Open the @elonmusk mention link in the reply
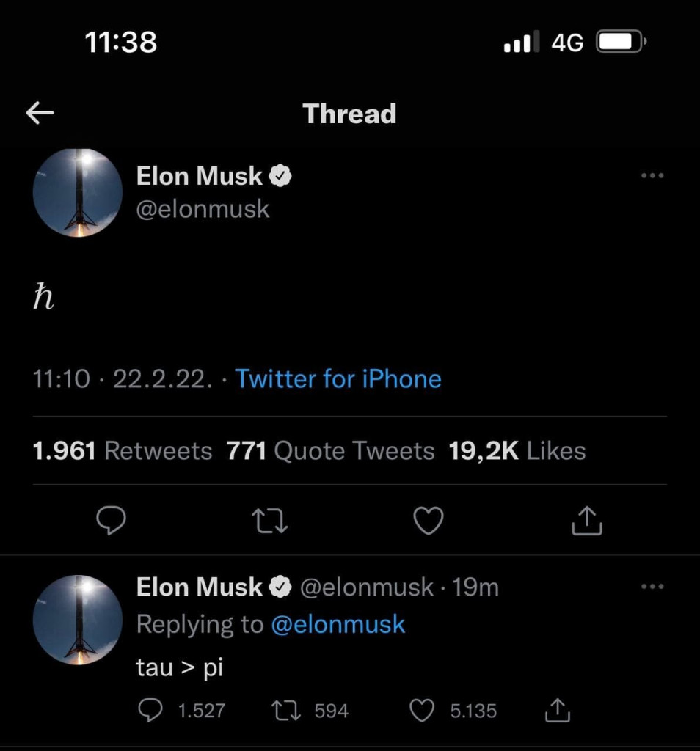Image resolution: width=700 pixels, height=751 pixels. coord(338,624)
